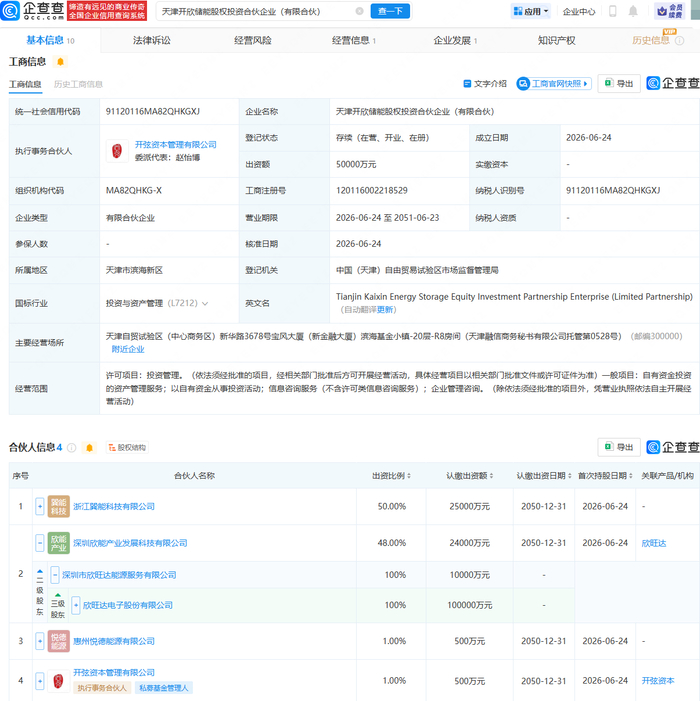Viewport: 700px width, 701px height.
Task: Switch to 知识产权 tab
Action: [557, 41]
